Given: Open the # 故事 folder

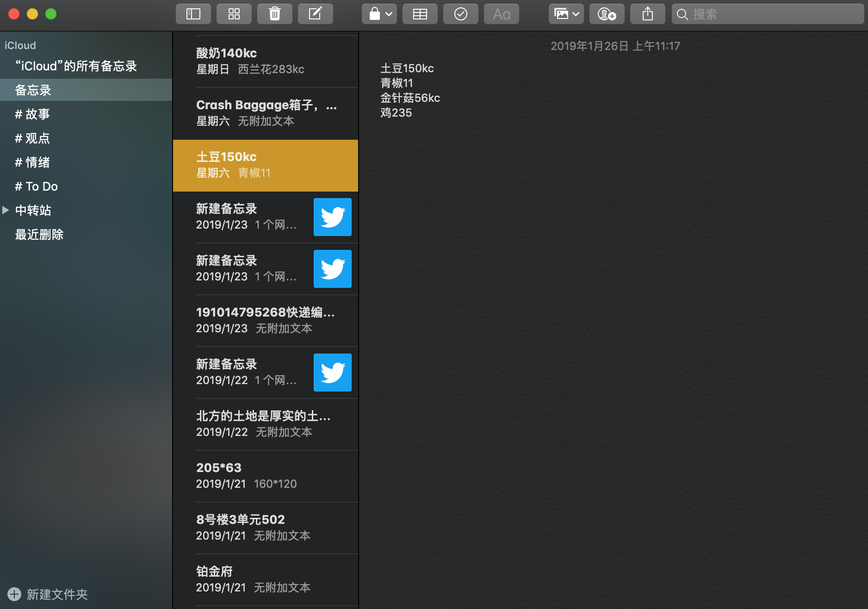Looking at the screenshot, I should click(x=86, y=114).
